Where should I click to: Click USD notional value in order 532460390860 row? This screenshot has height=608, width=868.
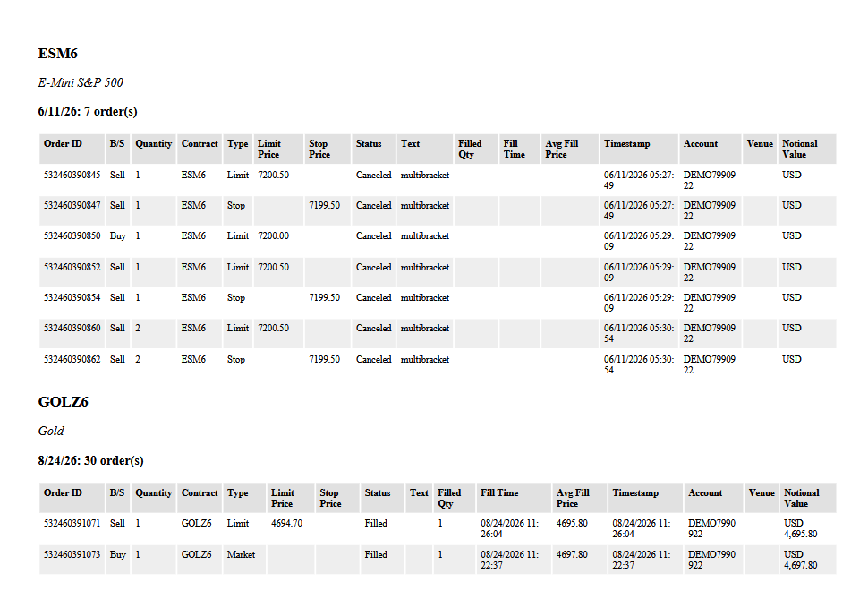tap(792, 329)
